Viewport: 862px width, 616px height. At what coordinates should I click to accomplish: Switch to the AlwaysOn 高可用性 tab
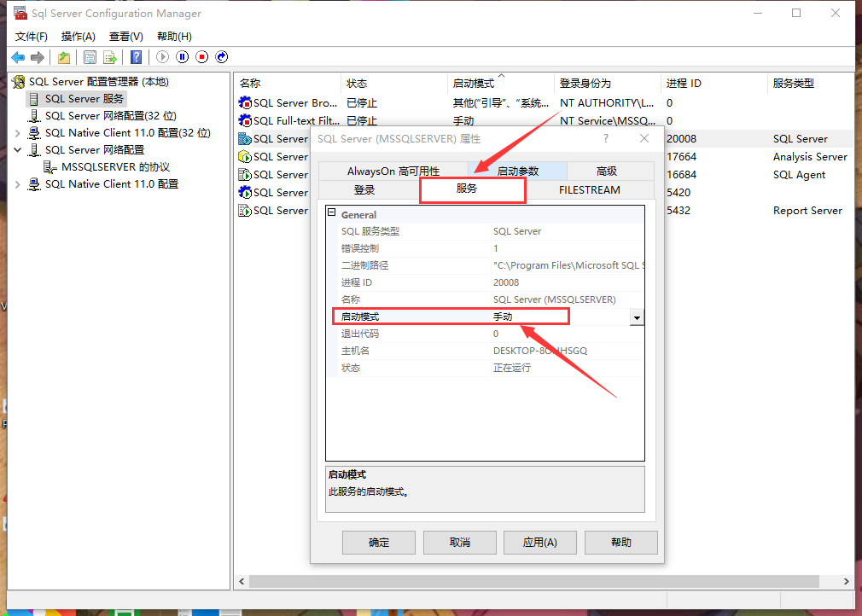(x=393, y=171)
